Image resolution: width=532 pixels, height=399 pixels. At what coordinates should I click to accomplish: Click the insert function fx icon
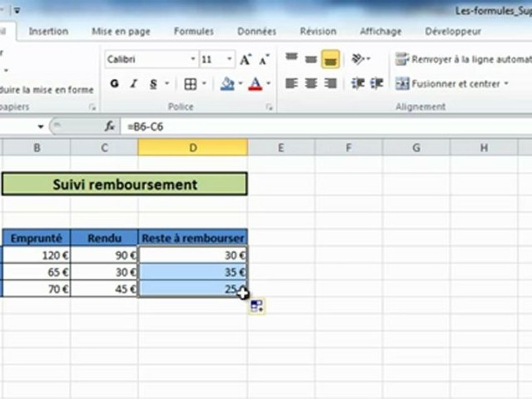109,126
